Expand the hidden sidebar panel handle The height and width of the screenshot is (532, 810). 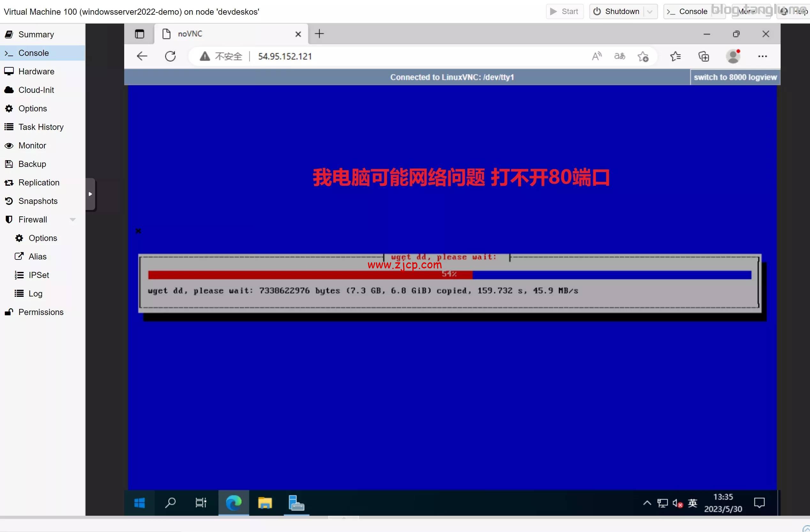pyautogui.click(x=90, y=194)
